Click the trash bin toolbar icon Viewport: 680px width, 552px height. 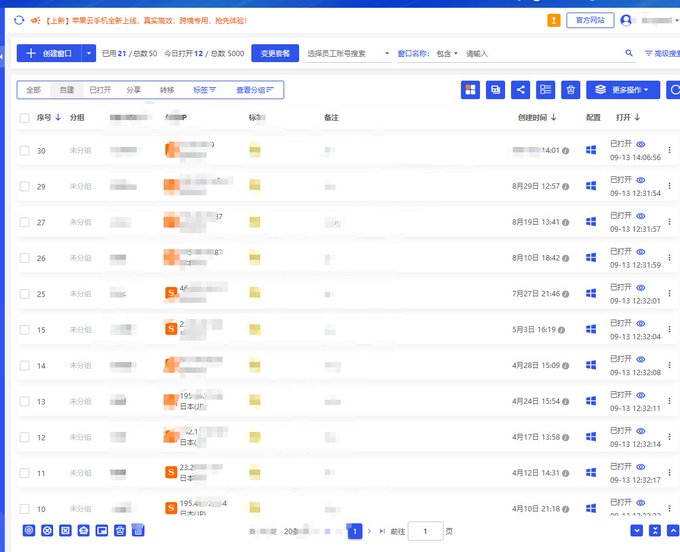coord(570,90)
